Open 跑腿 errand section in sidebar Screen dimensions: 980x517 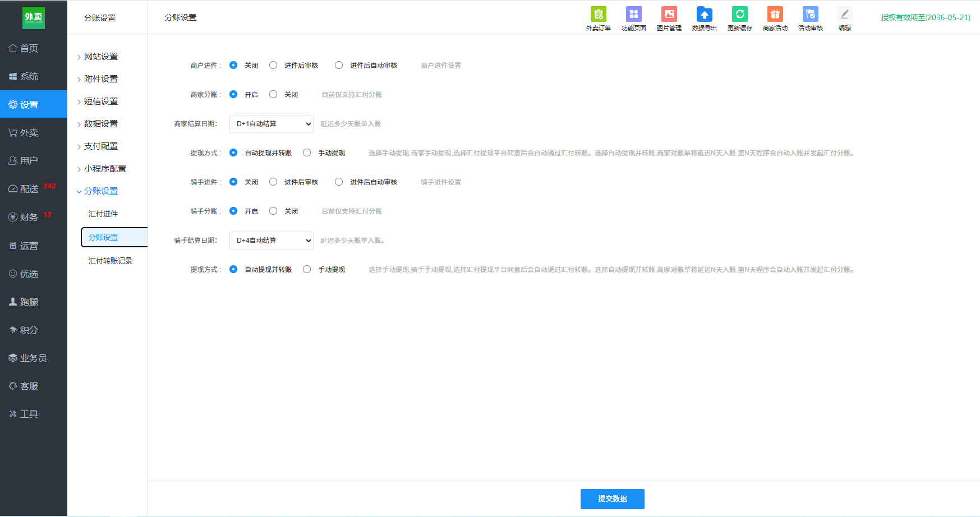click(x=34, y=302)
